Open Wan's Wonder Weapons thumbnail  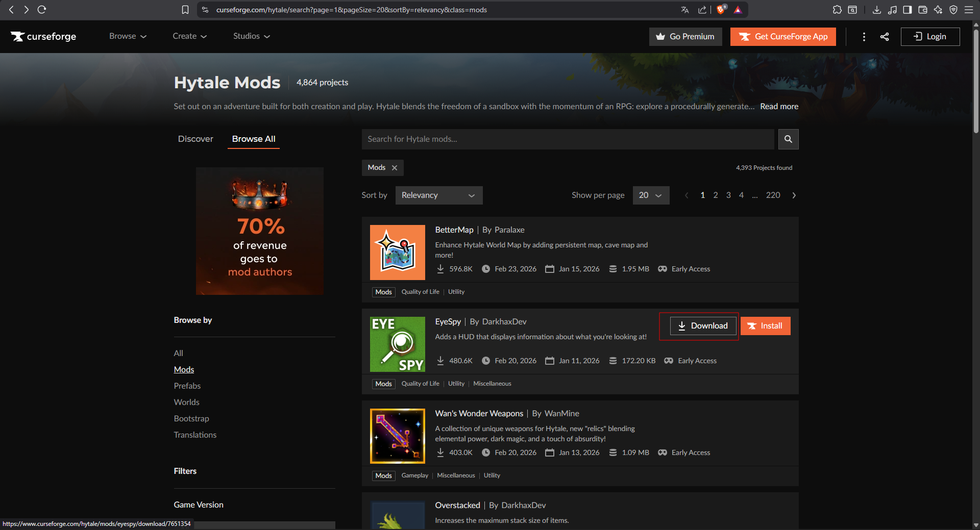coord(398,436)
